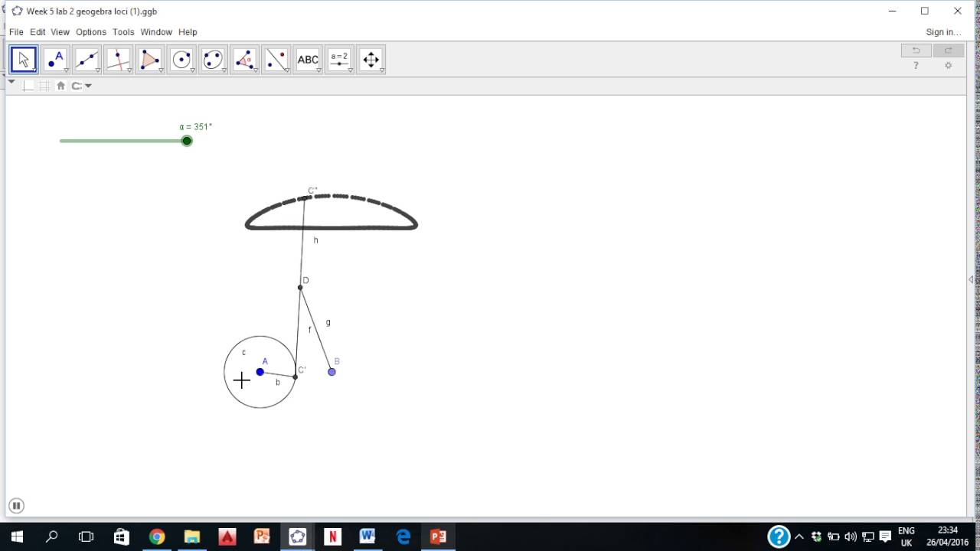Select the ABC Text tool
The width and height of the screenshot is (980, 551).
click(308, 59)
